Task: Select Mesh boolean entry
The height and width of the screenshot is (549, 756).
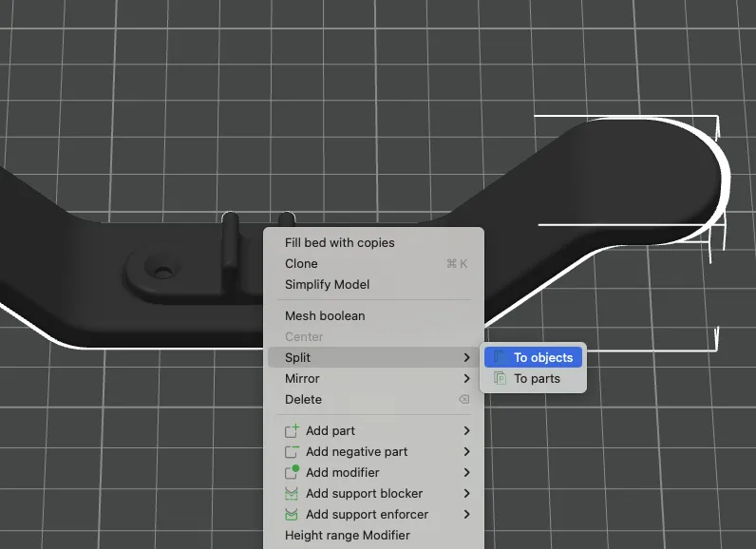Action: point(373,315)
